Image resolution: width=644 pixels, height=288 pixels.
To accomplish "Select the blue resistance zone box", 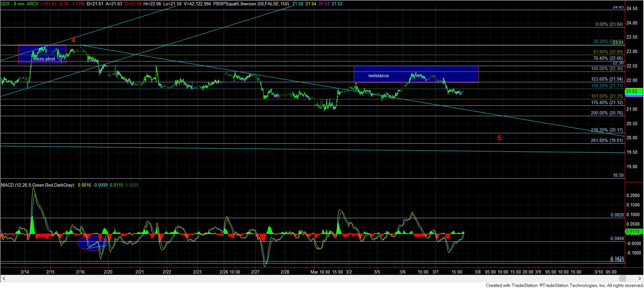I will tap(416, 74).
